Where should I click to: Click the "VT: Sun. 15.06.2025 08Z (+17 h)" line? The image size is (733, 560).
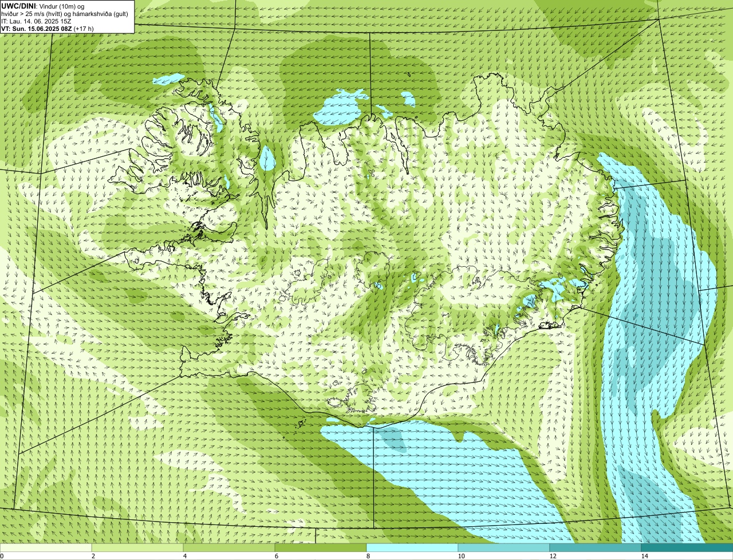tap(48, 28)
